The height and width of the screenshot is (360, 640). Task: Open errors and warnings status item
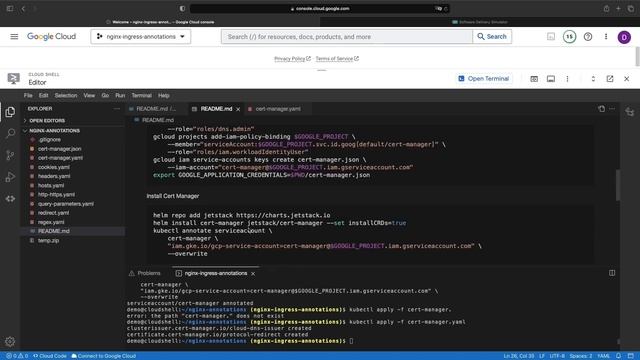click(17, 356)
